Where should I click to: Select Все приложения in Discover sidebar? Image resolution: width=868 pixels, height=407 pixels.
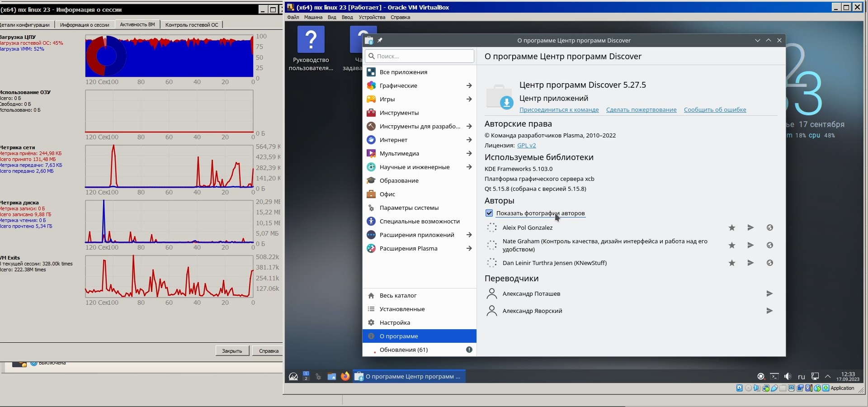[x=420, y=72]
